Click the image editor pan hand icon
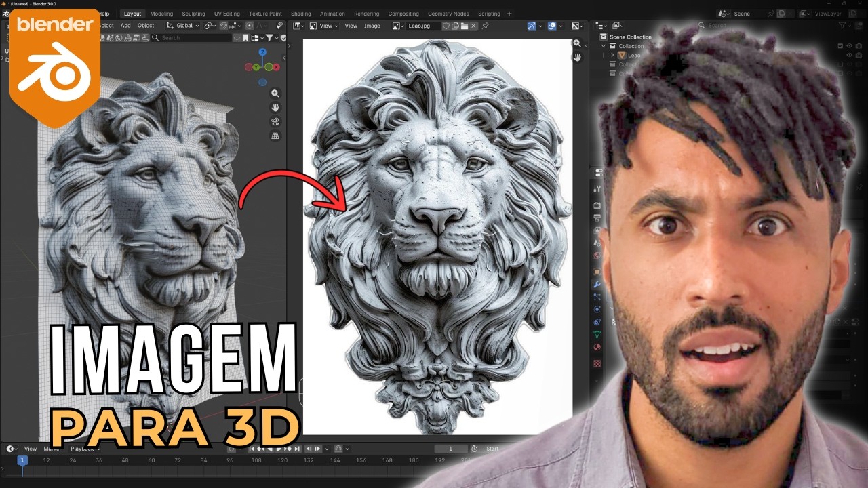 [x=577, y=58]
